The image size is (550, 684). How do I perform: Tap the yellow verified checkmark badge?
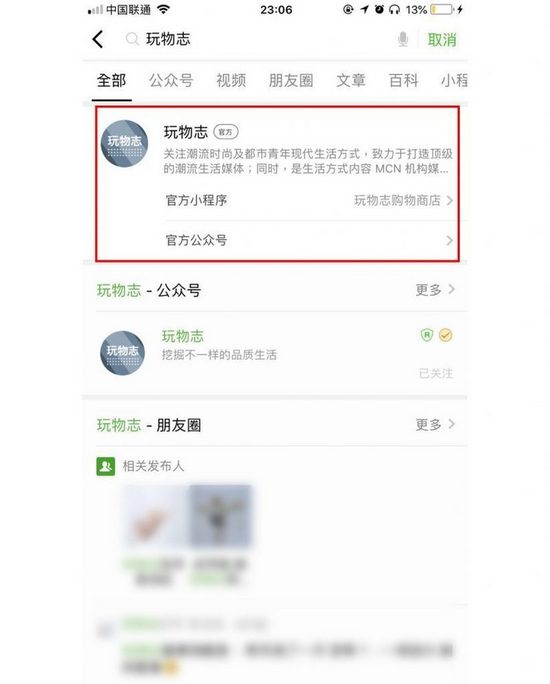click(x=445, y=335)
